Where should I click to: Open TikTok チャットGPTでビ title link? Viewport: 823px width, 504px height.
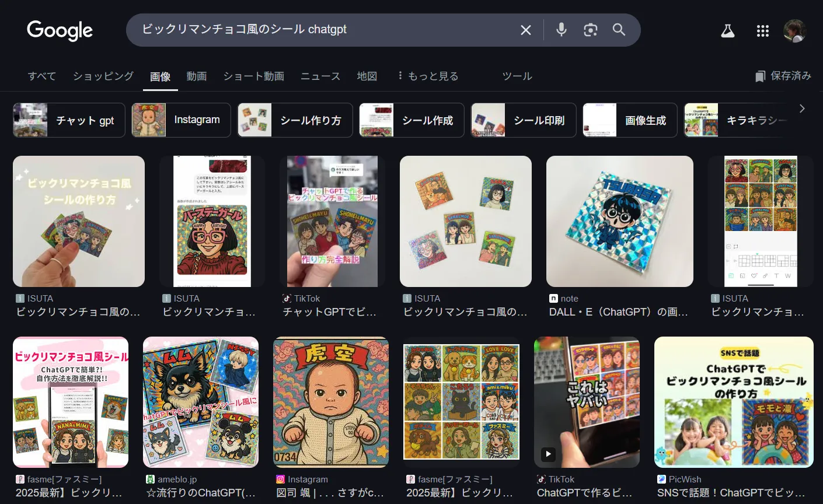point(330,312)
